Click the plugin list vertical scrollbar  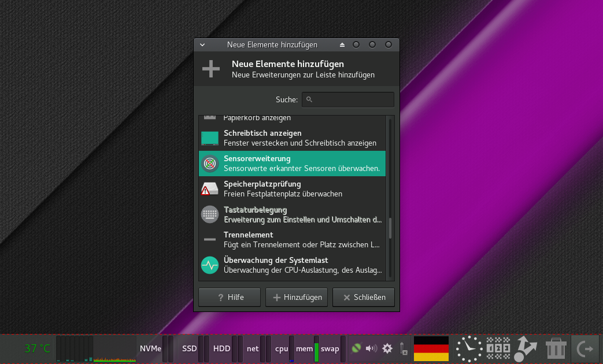pyautogui.click(x=390, y=228)
